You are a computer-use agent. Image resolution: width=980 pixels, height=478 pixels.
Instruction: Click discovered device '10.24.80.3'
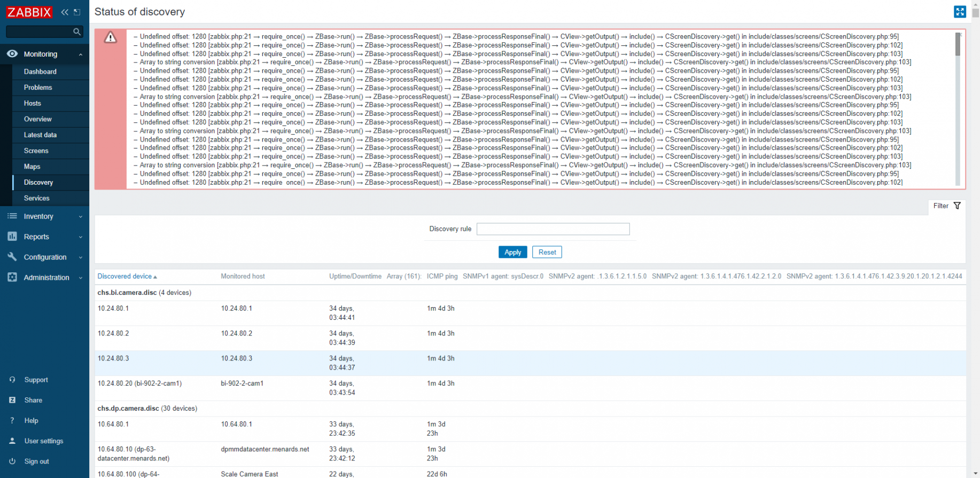[x=113, y=358]
